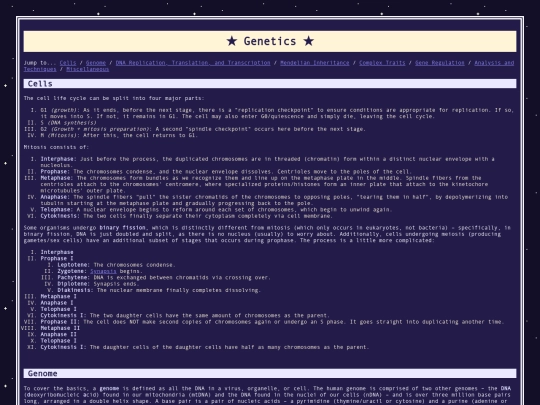The image size is (540, 405).
Task: Click the 'Diakinesis:' sub-stage label
Action: [x=75, y=290]
